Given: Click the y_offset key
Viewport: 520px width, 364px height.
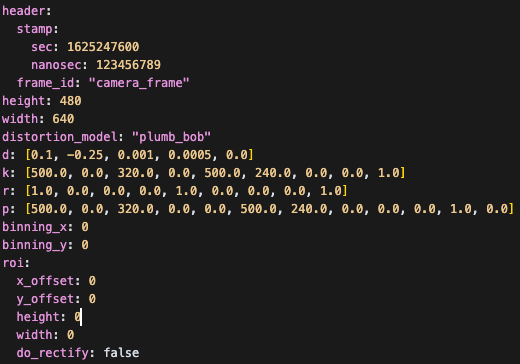Looking at the screenshot, I should 45,299.
